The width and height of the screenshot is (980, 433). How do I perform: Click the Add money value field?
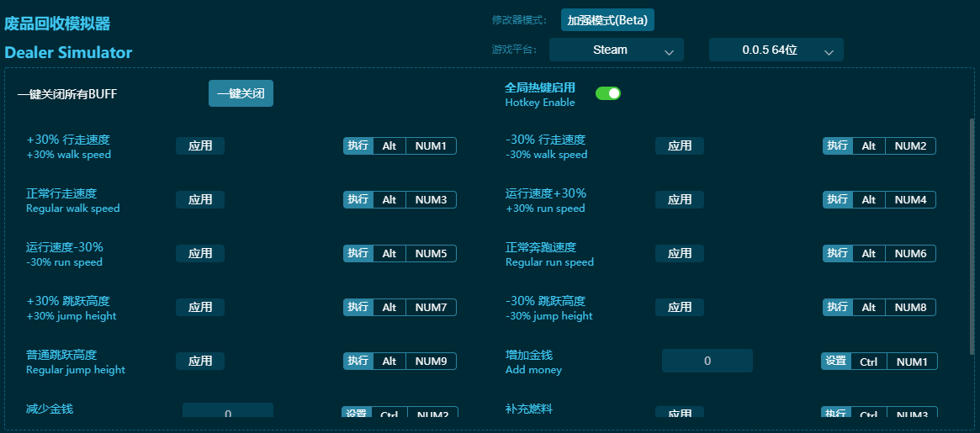[707, 361]
